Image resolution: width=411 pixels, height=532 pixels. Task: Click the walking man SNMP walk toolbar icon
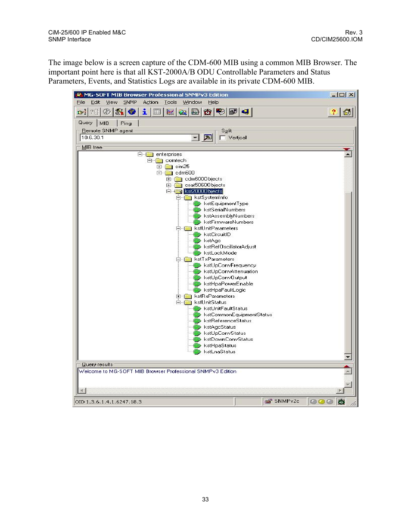pos(119,112)
